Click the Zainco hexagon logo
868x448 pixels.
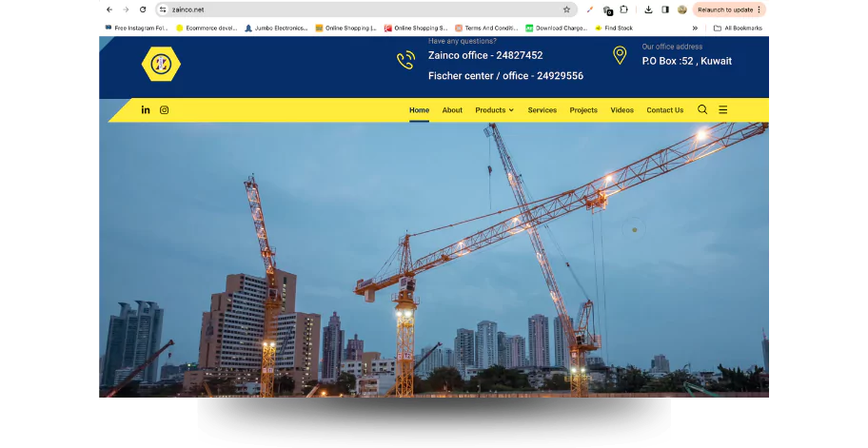click(x=161, y=64)
